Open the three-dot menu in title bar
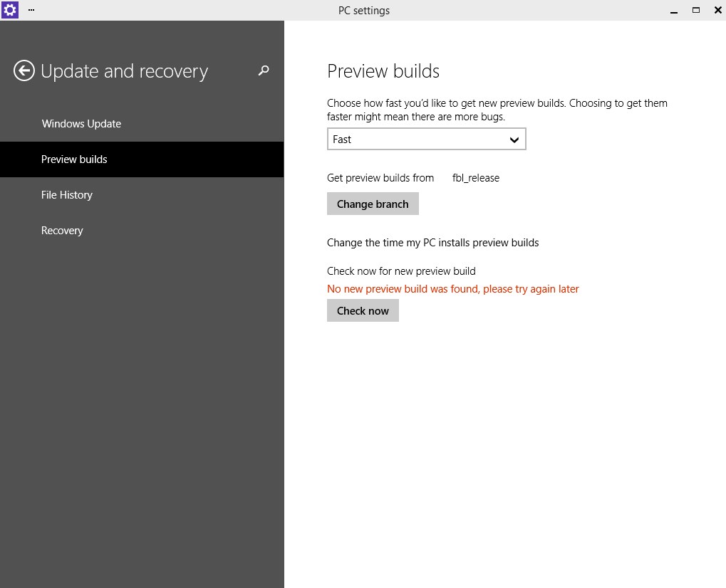The width and height of the screenshot is (726, 588). (x=31, y=10)
